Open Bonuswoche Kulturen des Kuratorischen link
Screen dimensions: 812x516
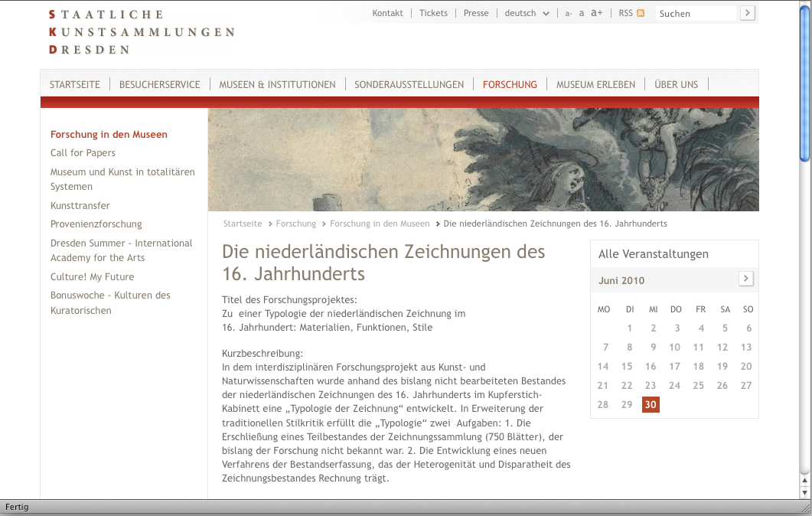[x=110, y=302]
